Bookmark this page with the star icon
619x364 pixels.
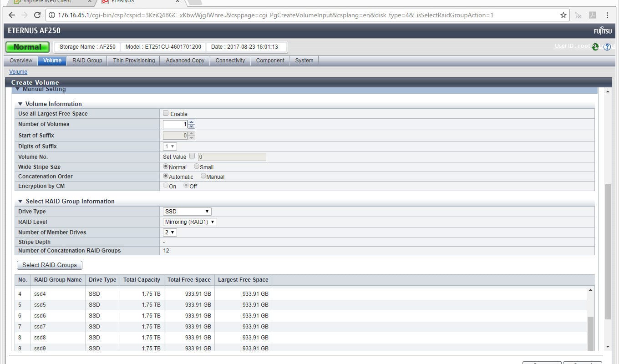tap(563, 15)
